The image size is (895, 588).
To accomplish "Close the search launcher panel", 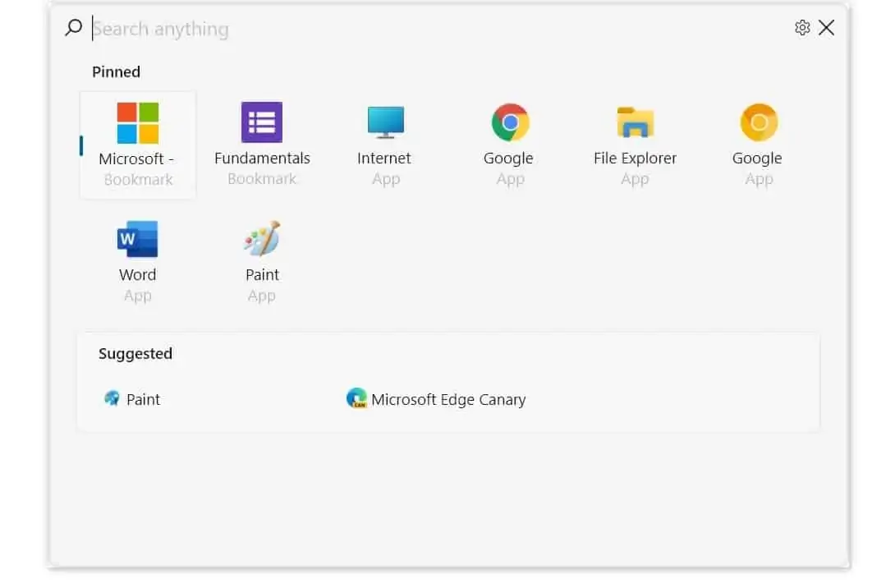I will (x=827, y=28).
